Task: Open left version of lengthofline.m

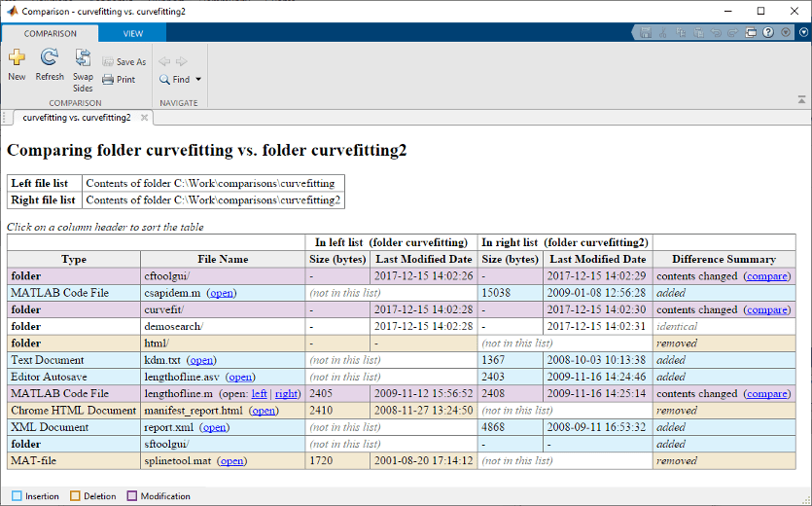Action: [260, 394]
